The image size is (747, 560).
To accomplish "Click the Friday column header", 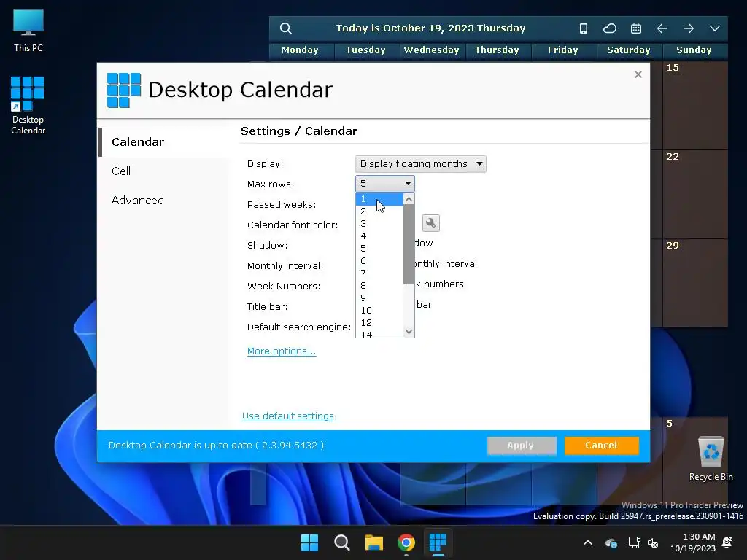I will pyautogui.click(x=562, y=50).
